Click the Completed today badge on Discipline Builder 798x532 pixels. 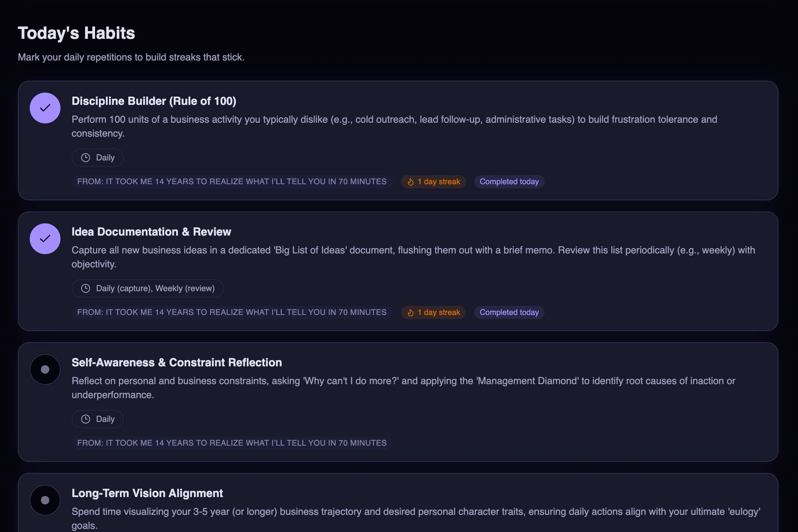click(x=509, y=182)
